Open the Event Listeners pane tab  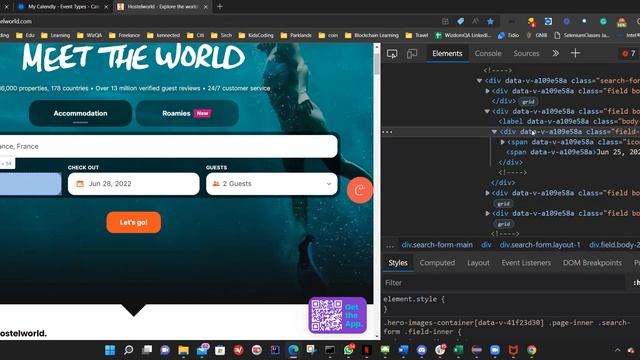click(x=526, y=263)
